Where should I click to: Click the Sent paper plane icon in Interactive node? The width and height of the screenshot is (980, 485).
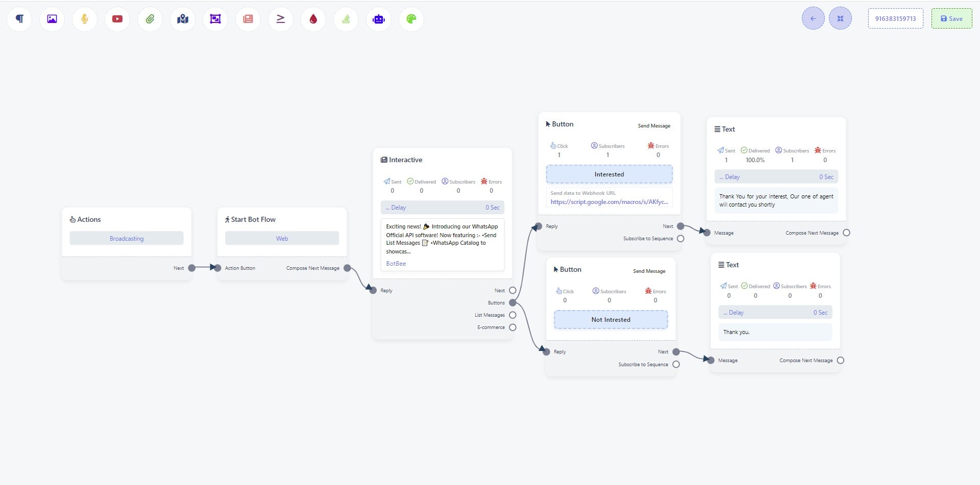(387, 181)
